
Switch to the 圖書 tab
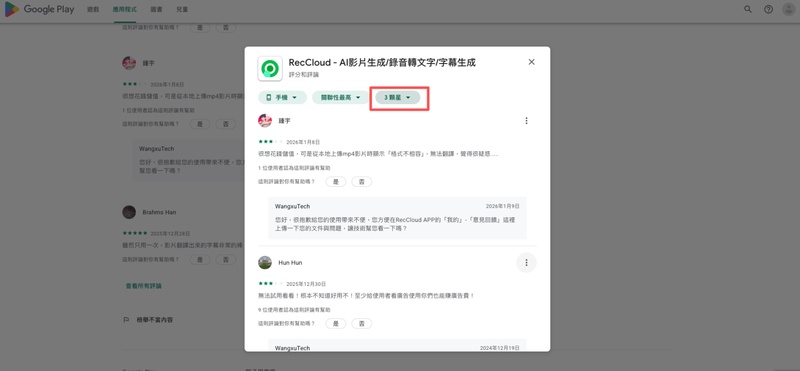click(x=157, y=10)
